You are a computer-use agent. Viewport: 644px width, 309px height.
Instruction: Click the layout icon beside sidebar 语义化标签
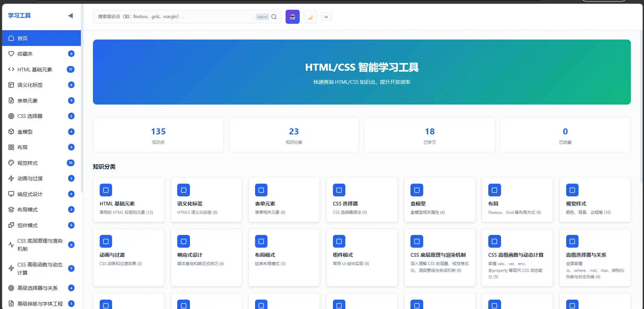(x=11, y=85)
